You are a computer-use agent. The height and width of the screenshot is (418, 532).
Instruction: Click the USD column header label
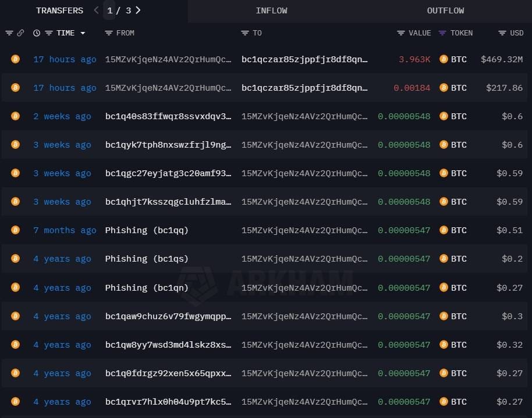click(517, 33)
